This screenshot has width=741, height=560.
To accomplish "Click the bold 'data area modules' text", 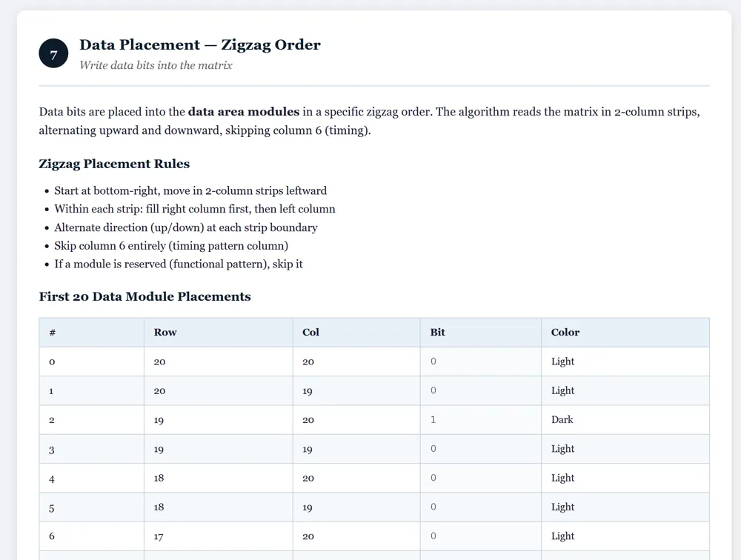I will pyautogui.click(x=243, y=112).
